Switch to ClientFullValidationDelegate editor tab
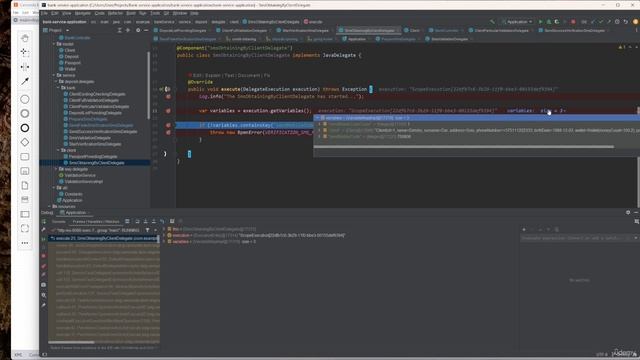 (244, 31)
